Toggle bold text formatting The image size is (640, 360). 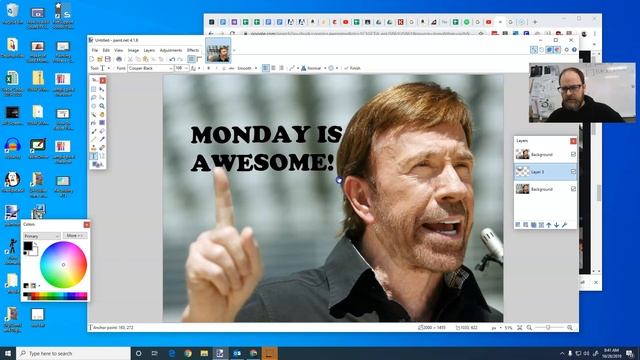[209, 68]
